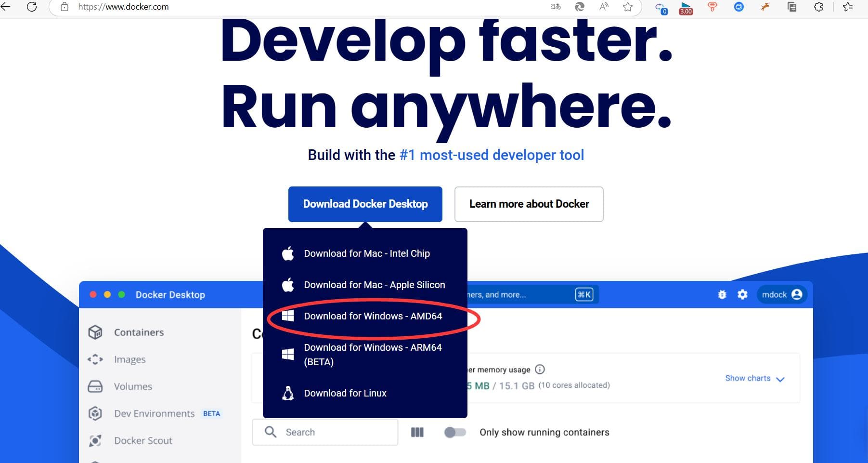Screen dimensions: 868x463
Task: Click the 15.1 GB memory value
Action: (517, 386)
